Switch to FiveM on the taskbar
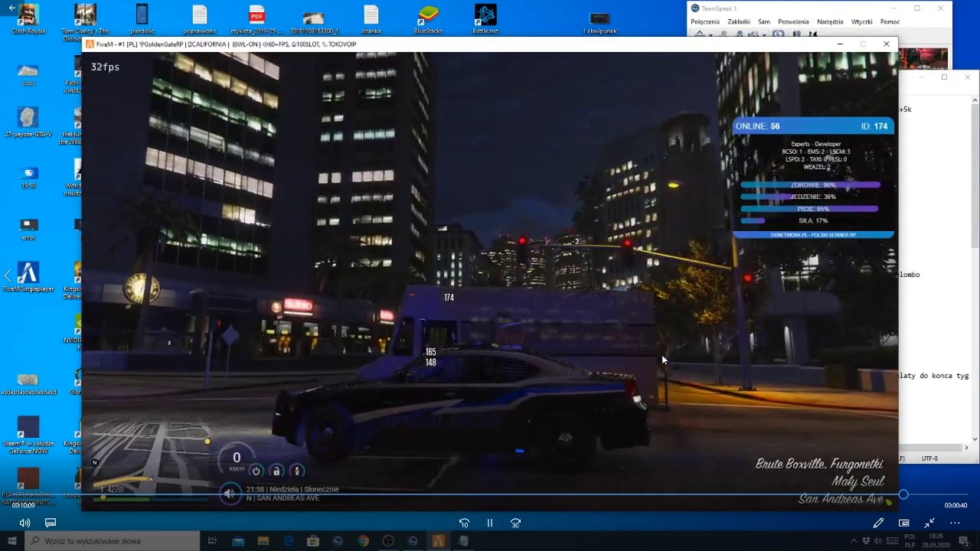Image resolution: width=980 pixels, height=551 pixels. pos(438,541)
